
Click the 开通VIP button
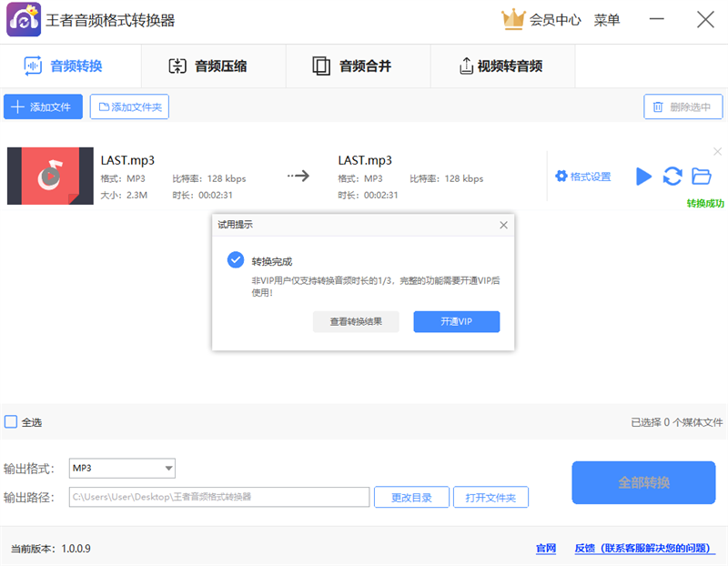[x=456, y=322]
